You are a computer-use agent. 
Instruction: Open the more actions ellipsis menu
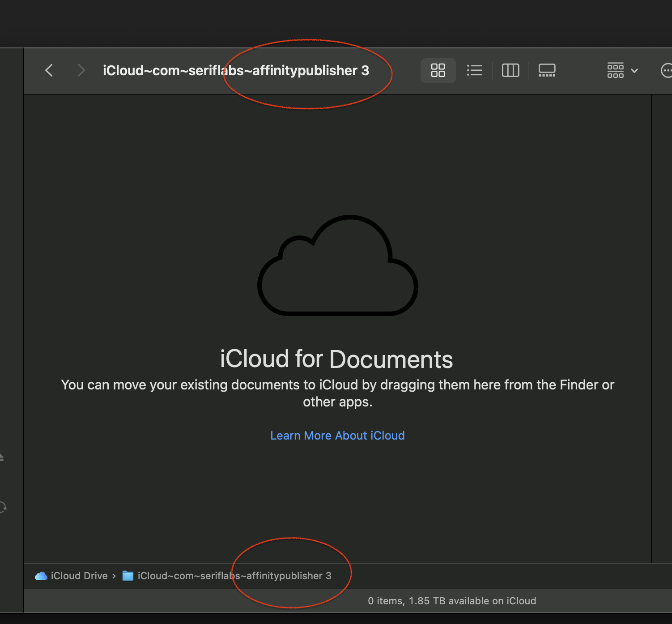click(x=666, y=70)
